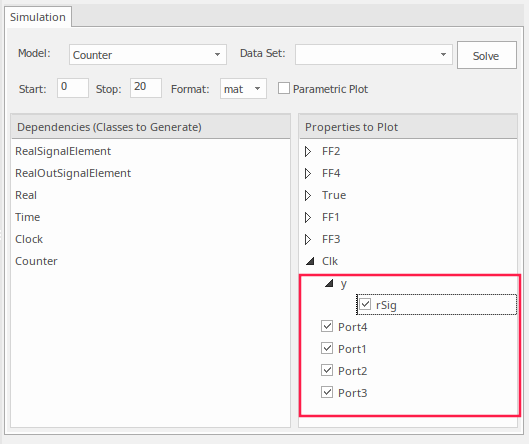The image size is (529, 444).
Task: Toggle the Port1 checkbox
Action: [327, 348]
